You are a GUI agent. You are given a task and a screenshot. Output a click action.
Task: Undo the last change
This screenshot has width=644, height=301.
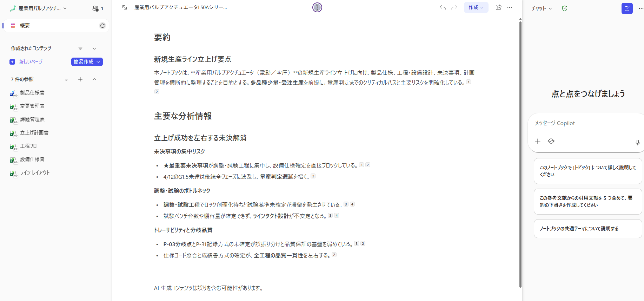tap(443, 7)
